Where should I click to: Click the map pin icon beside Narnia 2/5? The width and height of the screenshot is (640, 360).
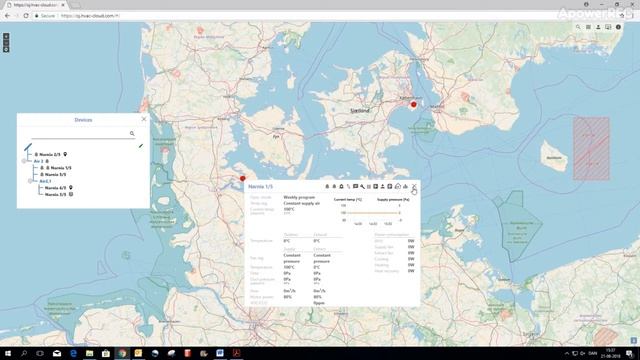click(x=65, y=154)
